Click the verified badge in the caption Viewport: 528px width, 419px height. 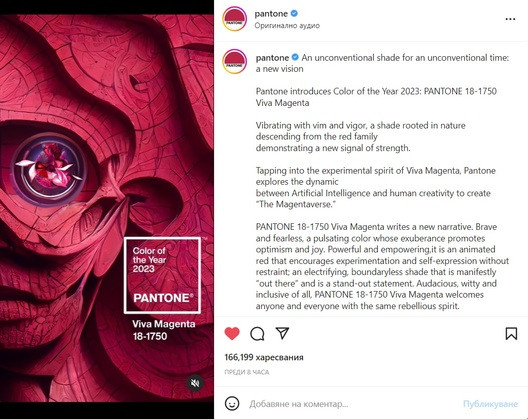(x=295, y=58)
